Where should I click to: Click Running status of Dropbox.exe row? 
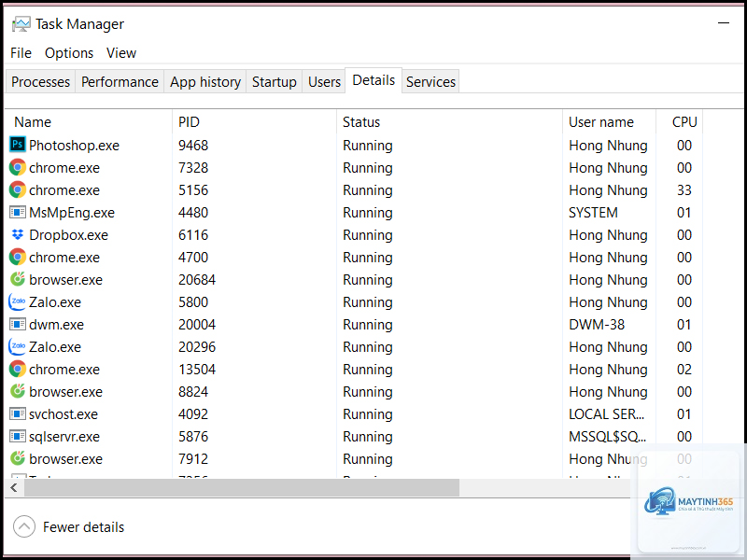(x=367, y=235)
